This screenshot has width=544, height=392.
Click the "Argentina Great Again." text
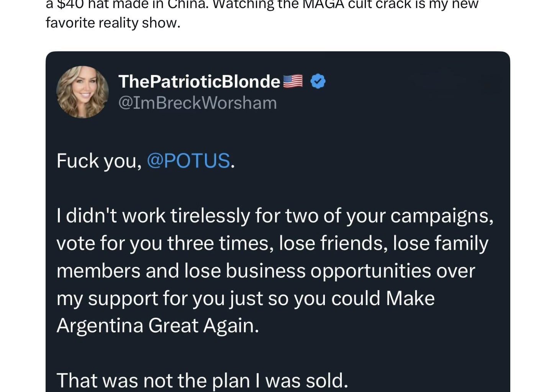coord(157,326)
